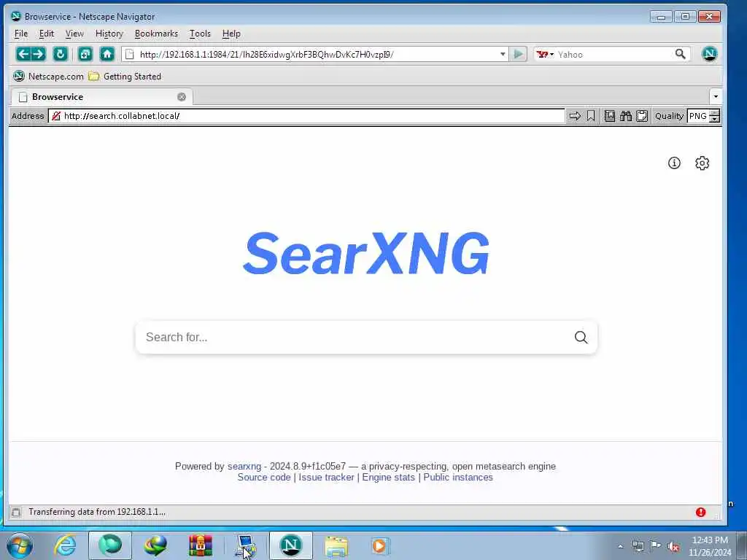Open the Getting Started bookmarks folder
Image resolution: width=747 pixels, height=560 pixels.
pyautogui.click(x=125, y=76)
